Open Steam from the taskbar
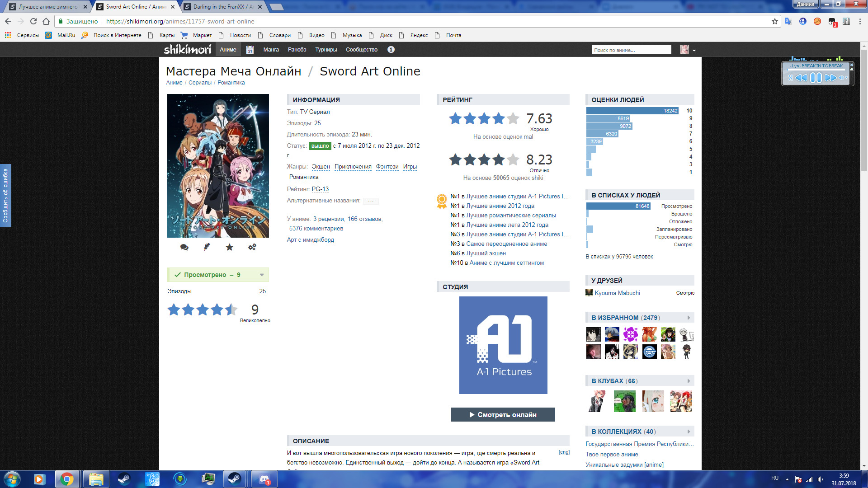 (x=123, y=479)
